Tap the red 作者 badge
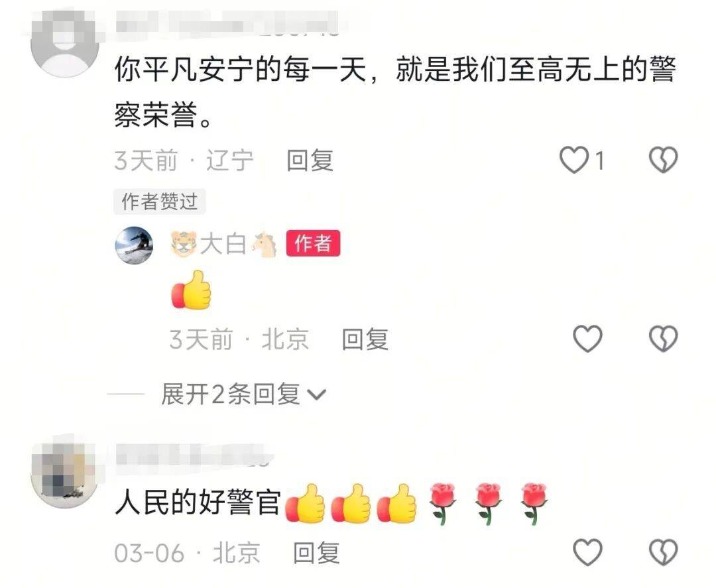Viewport: 716px width, 588px height. (313, 243)
